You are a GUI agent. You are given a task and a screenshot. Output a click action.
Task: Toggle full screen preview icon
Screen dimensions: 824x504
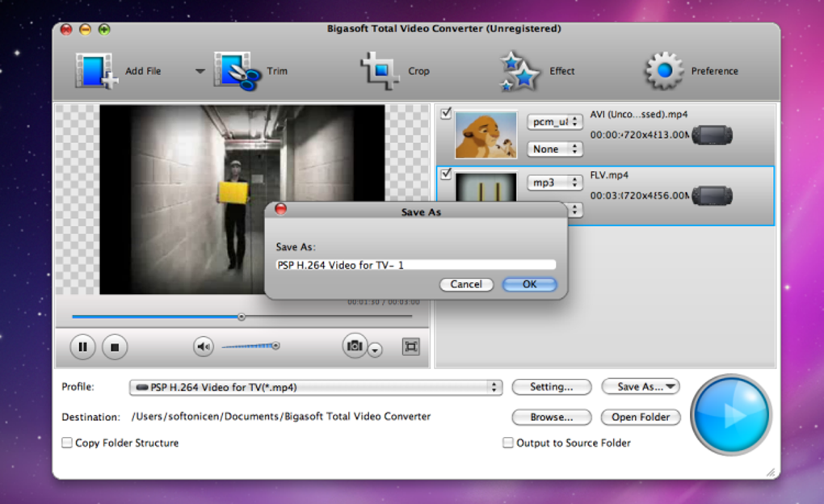click(x=410, y=346)
